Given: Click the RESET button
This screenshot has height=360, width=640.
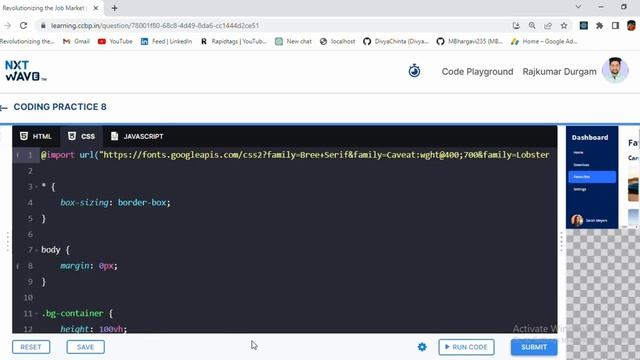Looking at the screenshot, I should coord(31,347).
